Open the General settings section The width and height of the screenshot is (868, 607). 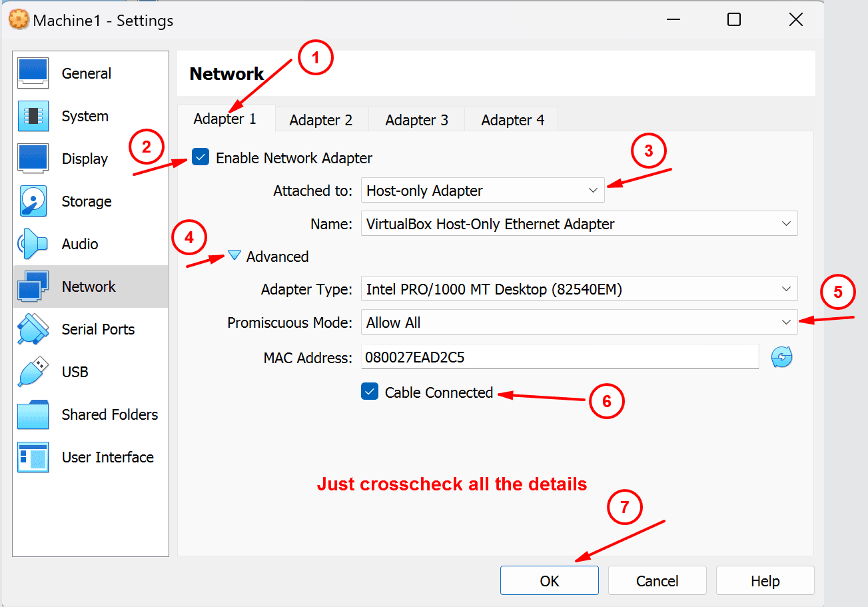(85, 73)
